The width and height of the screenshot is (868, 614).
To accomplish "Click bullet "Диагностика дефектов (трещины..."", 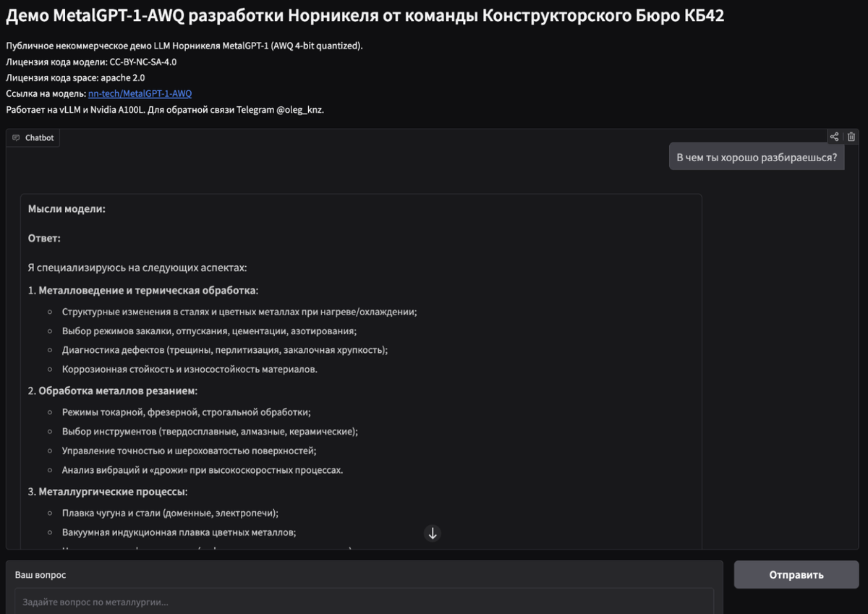I will pyautogui.click(x=225, y=350).
